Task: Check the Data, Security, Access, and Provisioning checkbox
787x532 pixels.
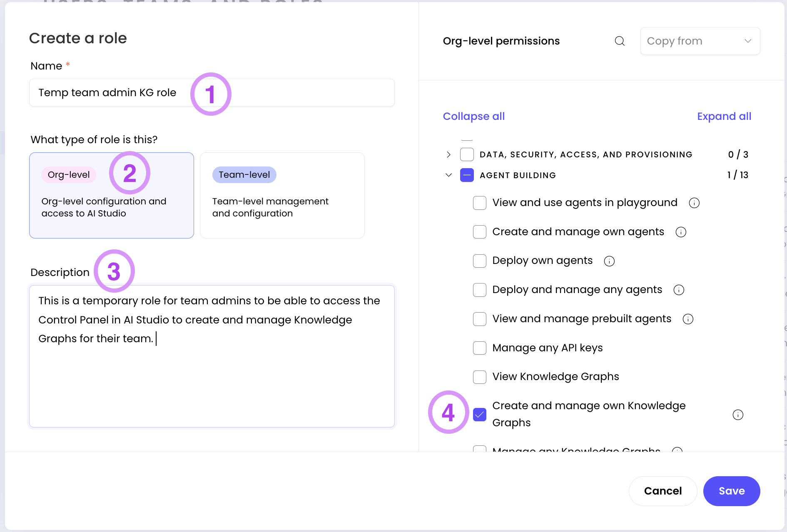Action: (467, 154)
